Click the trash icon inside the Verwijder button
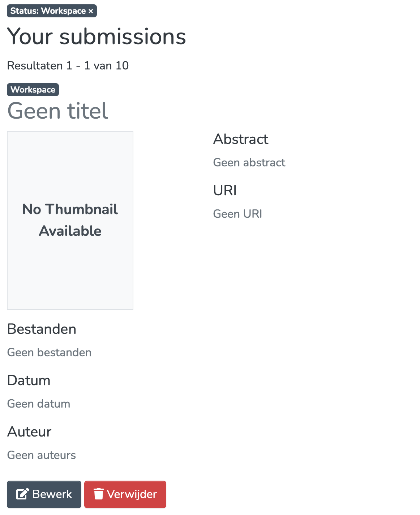The height and width of the screenshot is (515, 420). pyautogui.click(x=98, y=494)
